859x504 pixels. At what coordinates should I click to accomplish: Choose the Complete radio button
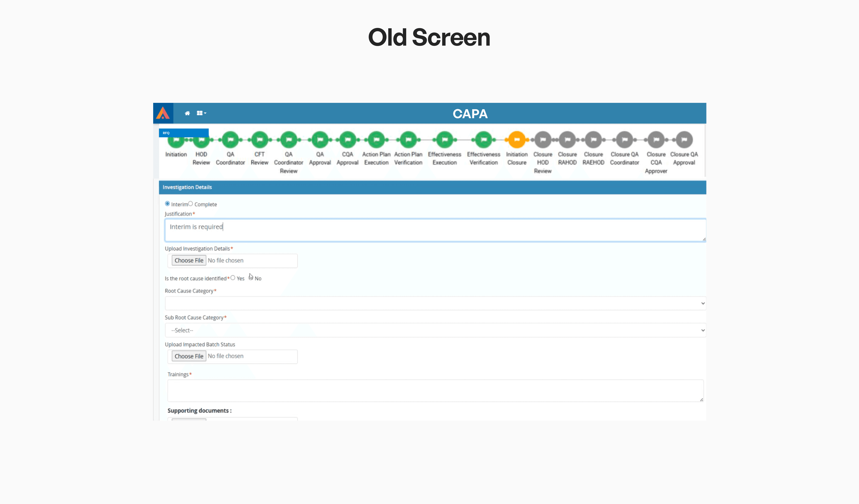point(190,204)
